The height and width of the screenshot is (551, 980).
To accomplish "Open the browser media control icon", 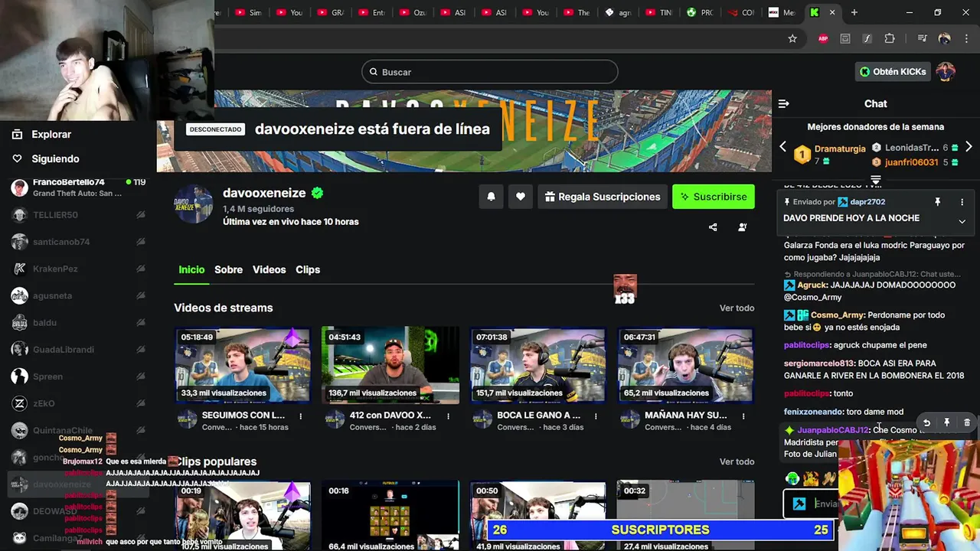I will pyautogui.click(x=923, y=38).
